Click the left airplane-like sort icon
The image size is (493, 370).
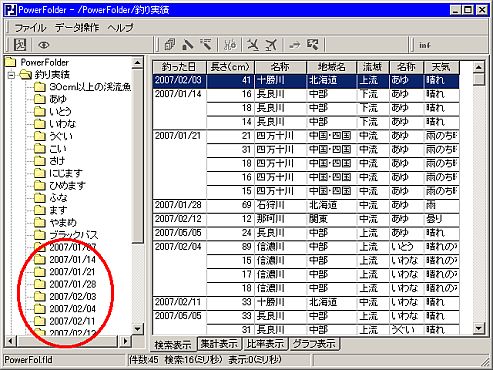click(x=253, y=44)
